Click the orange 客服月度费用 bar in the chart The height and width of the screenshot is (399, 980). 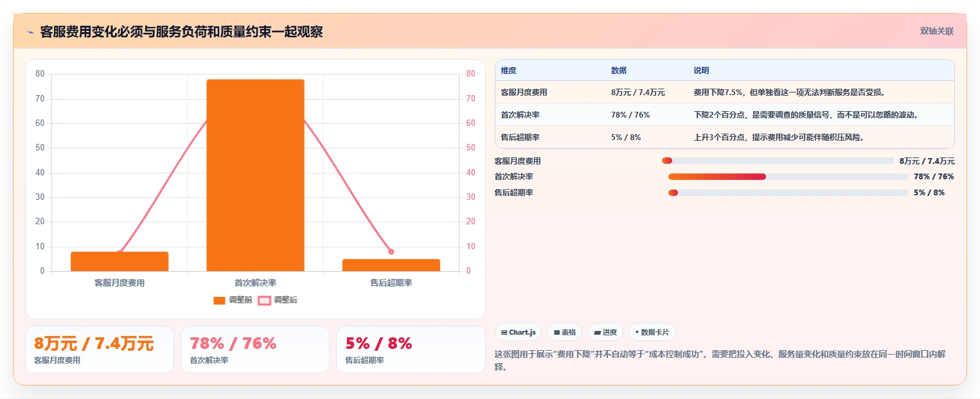[x=120, y=262]
